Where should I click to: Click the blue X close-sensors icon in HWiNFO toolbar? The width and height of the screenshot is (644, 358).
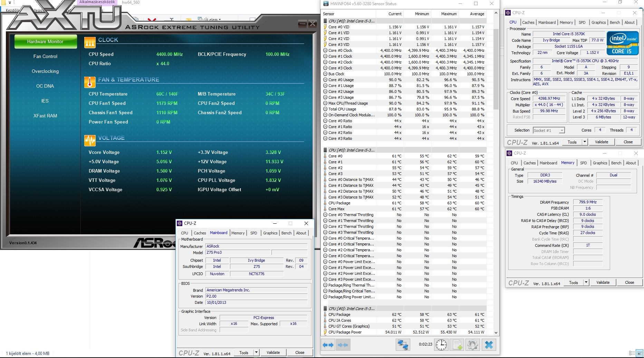point(489,345)
